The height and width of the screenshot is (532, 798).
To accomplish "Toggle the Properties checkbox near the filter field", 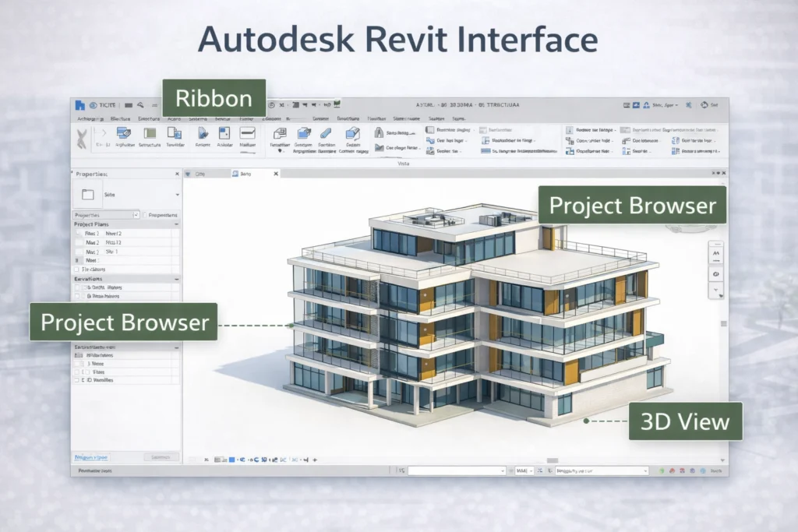I will 145,215.
